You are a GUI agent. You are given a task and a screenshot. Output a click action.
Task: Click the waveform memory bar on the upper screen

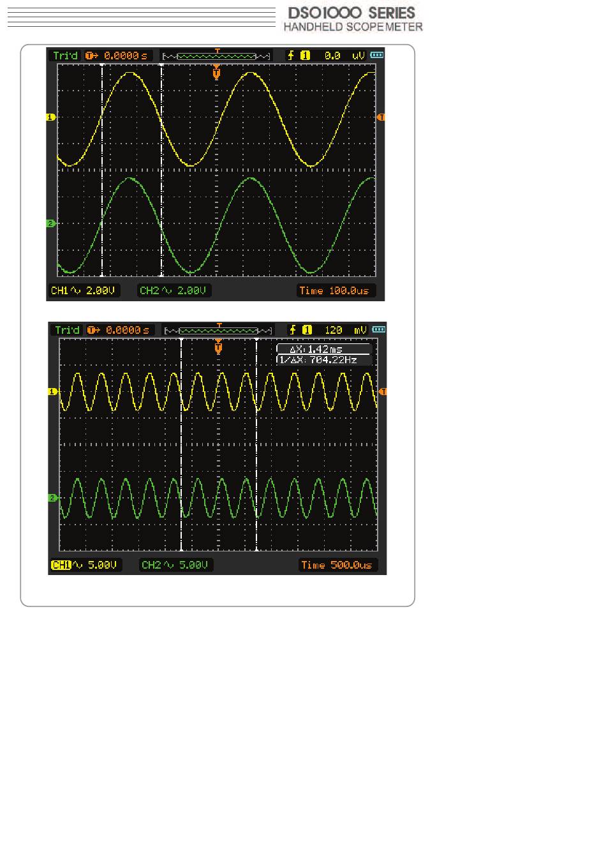pos(217,56)
